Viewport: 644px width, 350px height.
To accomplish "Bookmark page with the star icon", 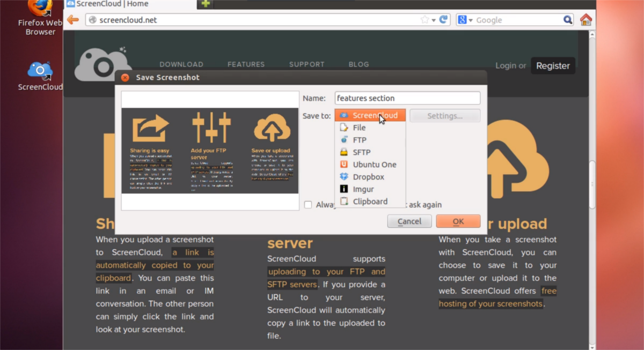I will pyautogui.click(x=425, y=20).
